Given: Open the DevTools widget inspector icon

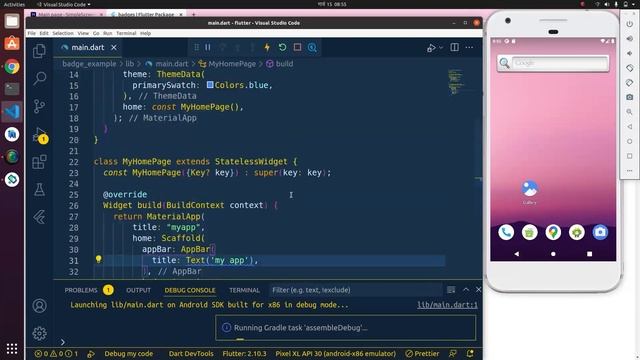Looking at the screenshot, I should click(x=312, y=47).
